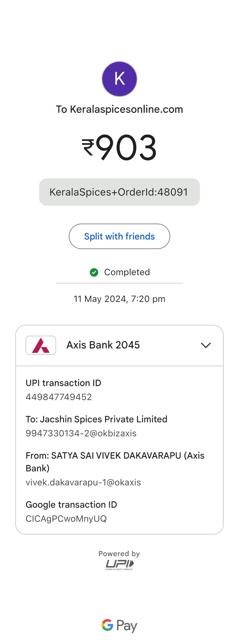Click the UPI logo at bottom
The width and height of the screenshot is (239, 644).
click(120, 565)
